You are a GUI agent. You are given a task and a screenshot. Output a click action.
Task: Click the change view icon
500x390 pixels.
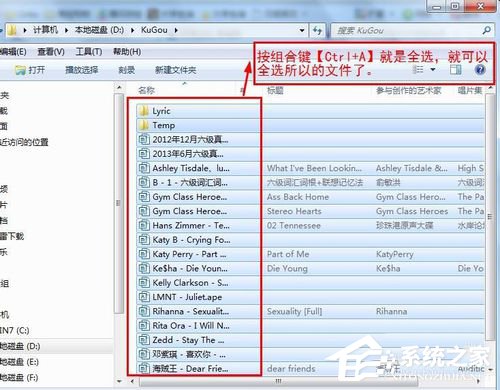[x=418, y=70]
